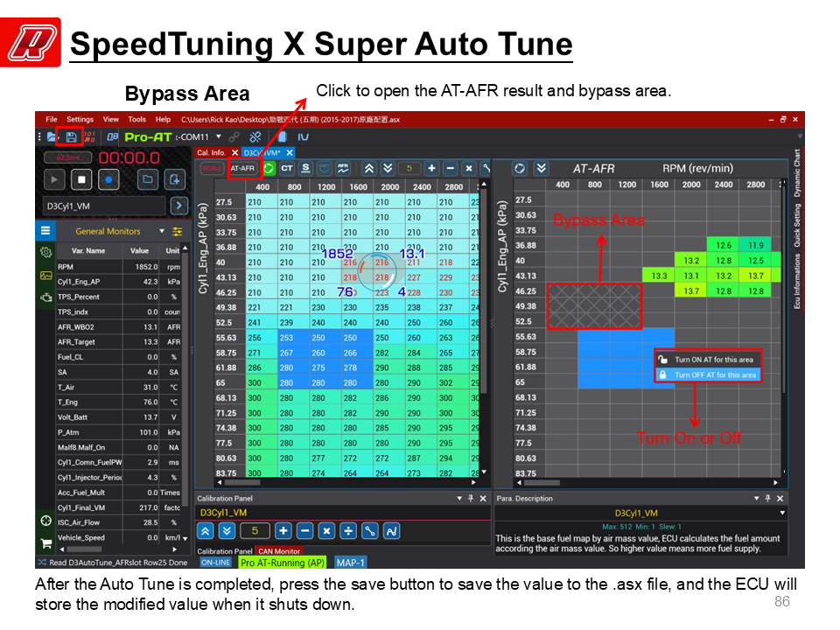Click the gear settings icon in left sidebar
The width and height of the screenshot is (840, 630).
[46, 252]
